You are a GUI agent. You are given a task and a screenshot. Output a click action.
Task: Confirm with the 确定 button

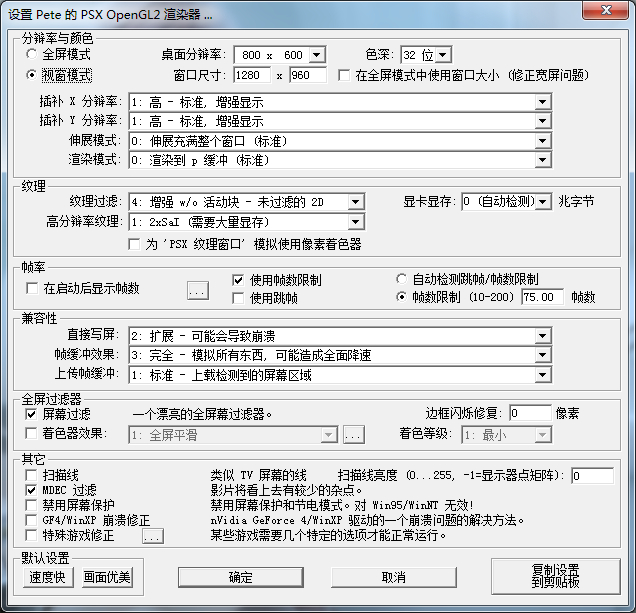241,577
